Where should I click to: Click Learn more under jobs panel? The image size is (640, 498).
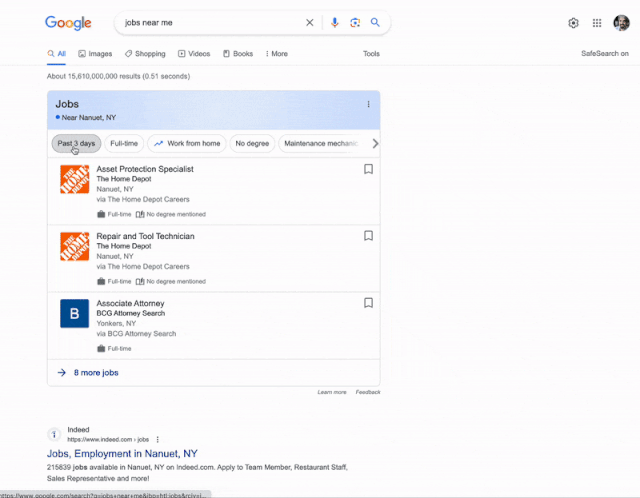pyautogui.click(x=332, y=392)
